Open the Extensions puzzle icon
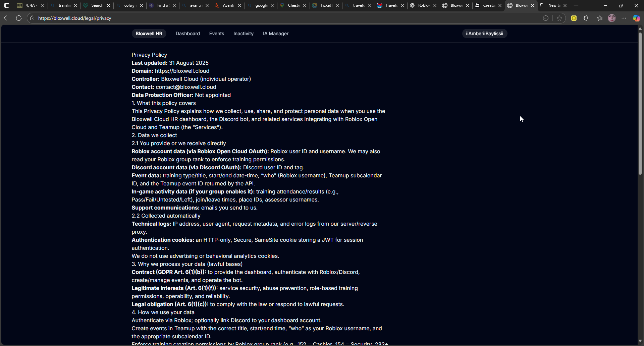Viewport: 644px width, 346px height. (586, 18)
